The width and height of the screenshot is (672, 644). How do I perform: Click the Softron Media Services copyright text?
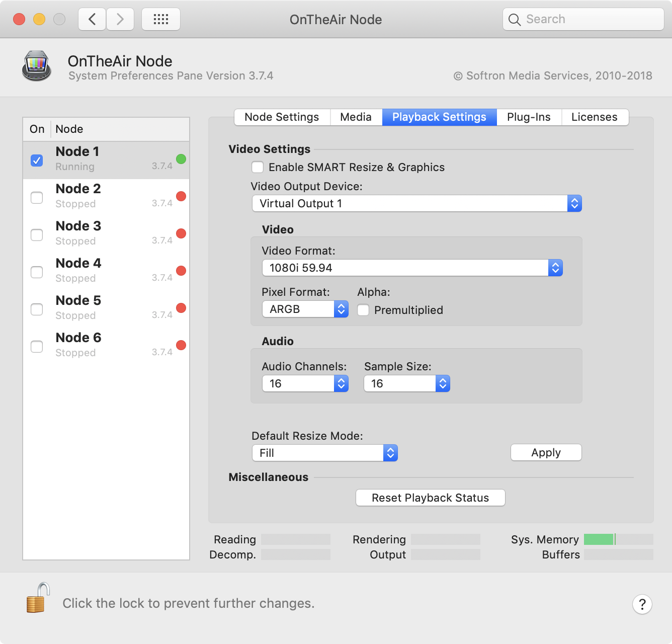553,76
